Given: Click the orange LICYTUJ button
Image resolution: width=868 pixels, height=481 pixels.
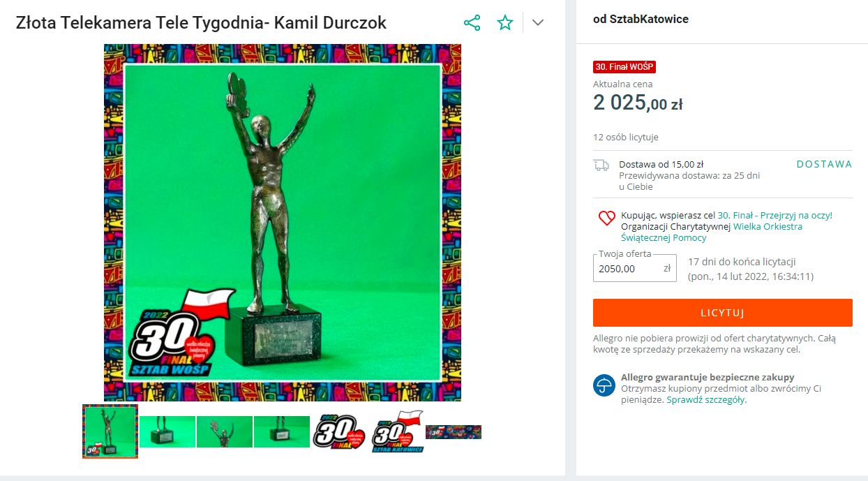Looking at the screenshot, I should click(723, 313).
